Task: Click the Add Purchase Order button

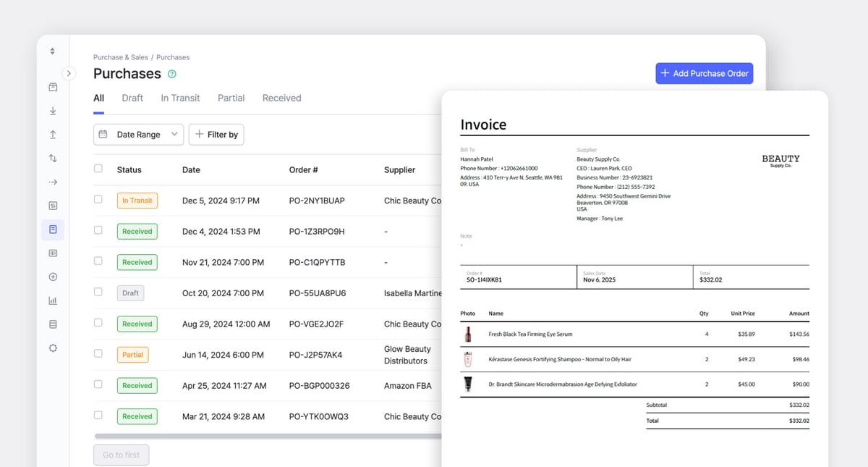Action: (704, 73)
